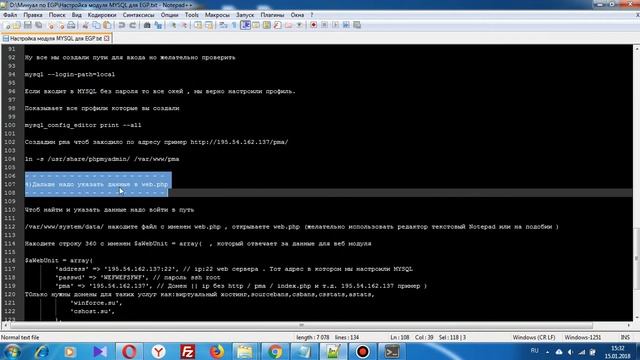Close the MYSQL для EGP tab with its X

pos(107,38)
